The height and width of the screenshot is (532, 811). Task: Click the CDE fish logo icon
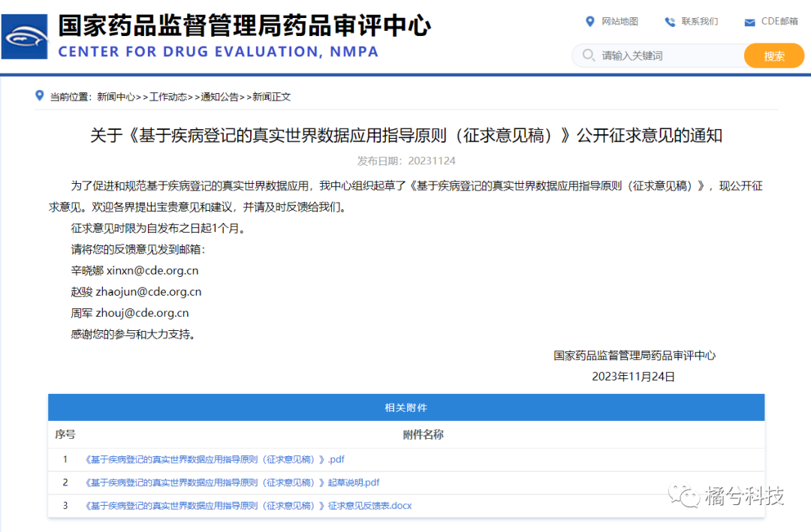pos(24,37)
